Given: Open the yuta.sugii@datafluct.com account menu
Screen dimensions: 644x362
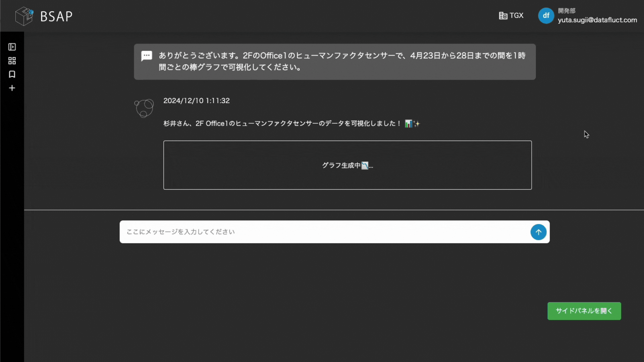Looking at the screenshot, I should (x=597, y=20).
